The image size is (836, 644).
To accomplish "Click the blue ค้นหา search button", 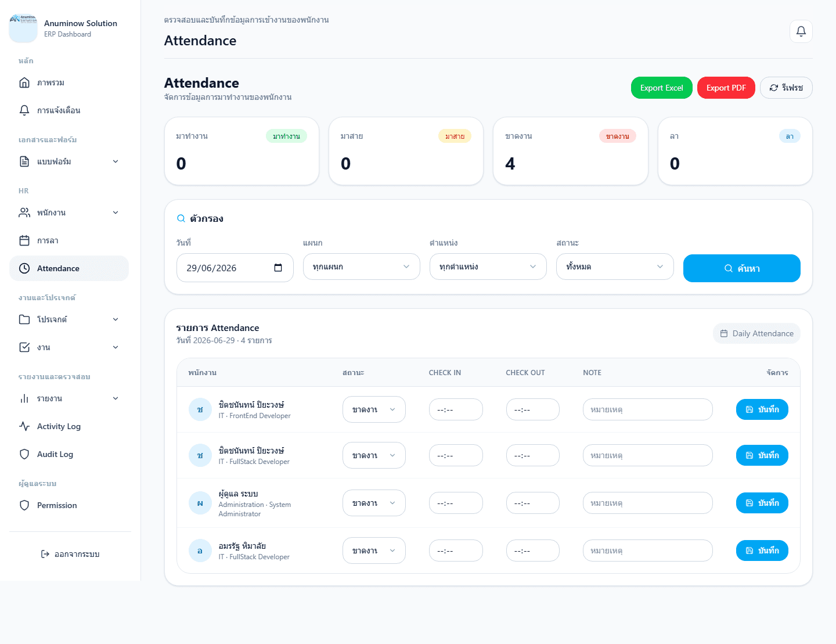I will click(x=742, y=268).
